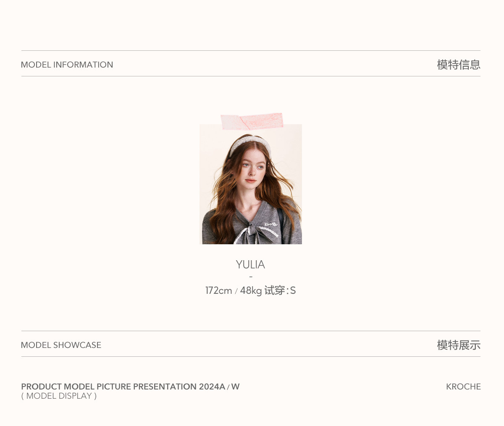Select the MODEL INFORMATION heading

point(67,65)
